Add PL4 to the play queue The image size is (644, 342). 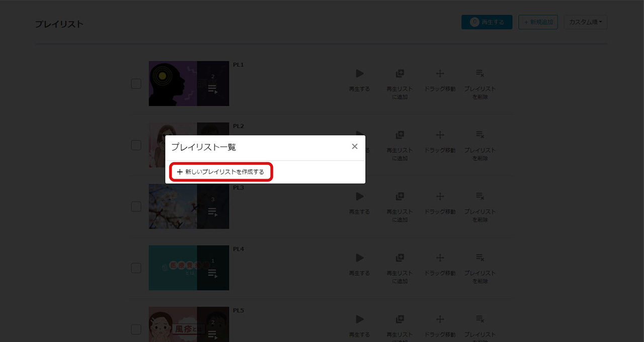click(x=399, y=268)
